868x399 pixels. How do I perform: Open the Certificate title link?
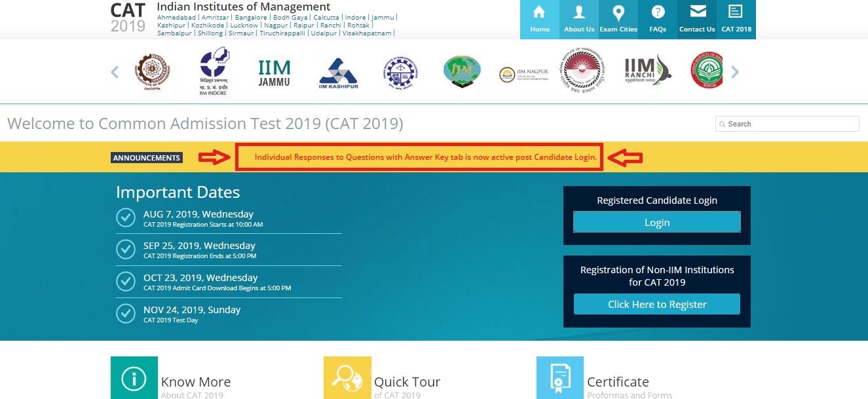tap(618, 382)
